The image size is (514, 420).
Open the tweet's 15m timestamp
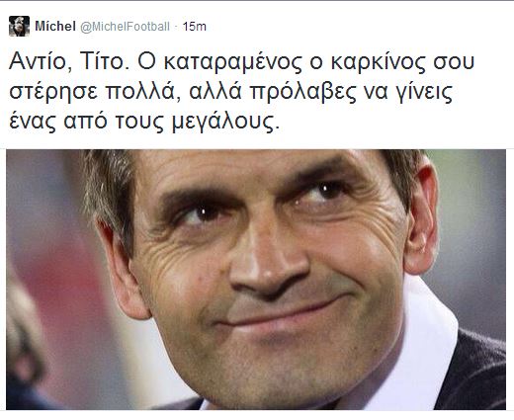195,27
